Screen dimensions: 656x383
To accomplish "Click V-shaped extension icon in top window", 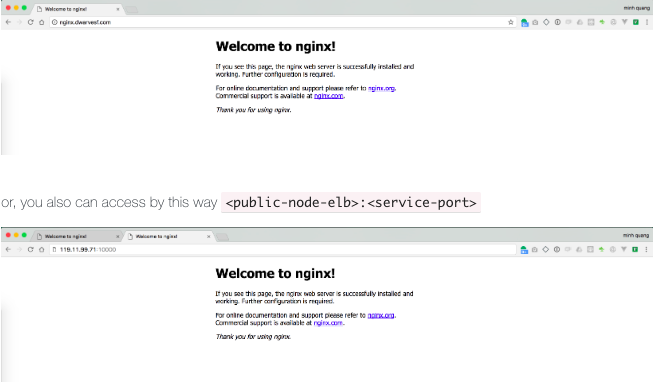I will pos(624,22).
